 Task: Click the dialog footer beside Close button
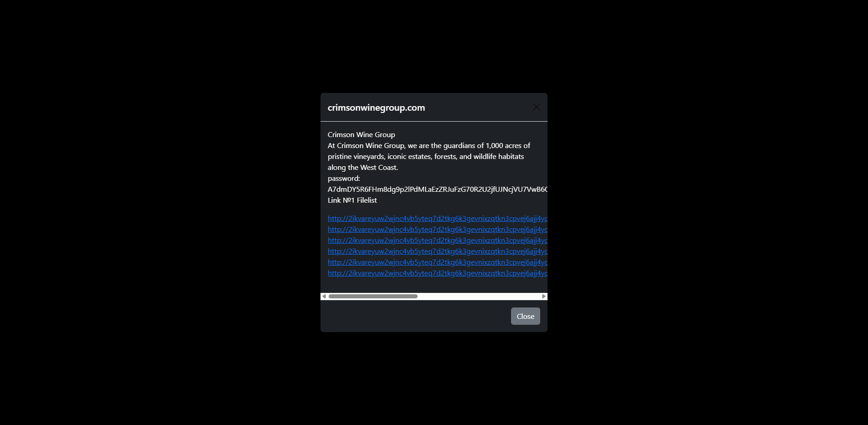click(x=415, y=316)
